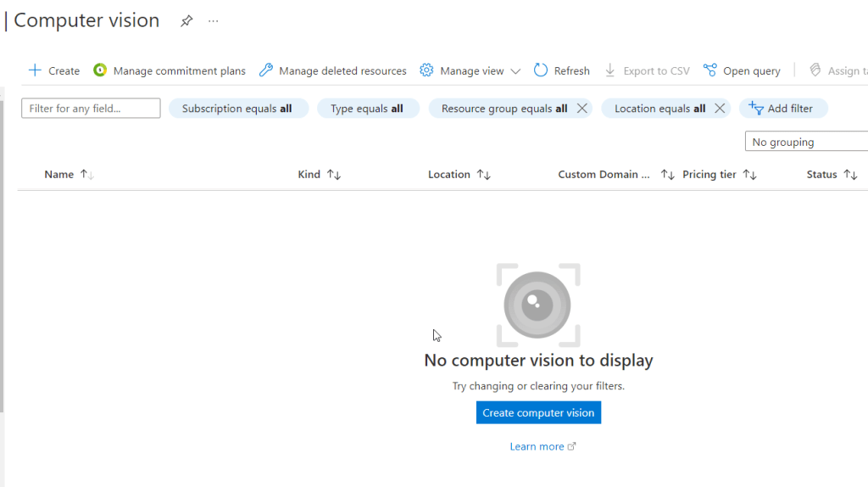The image size is (868, 487).
Task: Edit the Resource group equals all filter
Action: (504, 108)
